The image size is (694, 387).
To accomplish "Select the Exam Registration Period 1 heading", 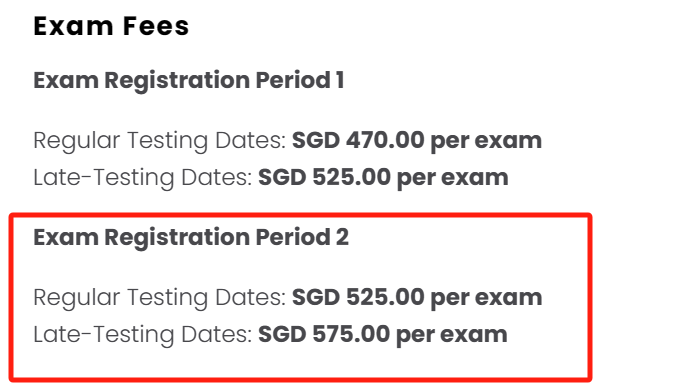I will point(189,81).
